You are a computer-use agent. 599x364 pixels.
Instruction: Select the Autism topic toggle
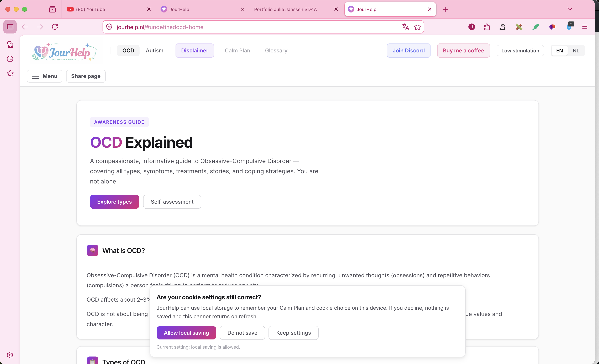pos(155,51)
